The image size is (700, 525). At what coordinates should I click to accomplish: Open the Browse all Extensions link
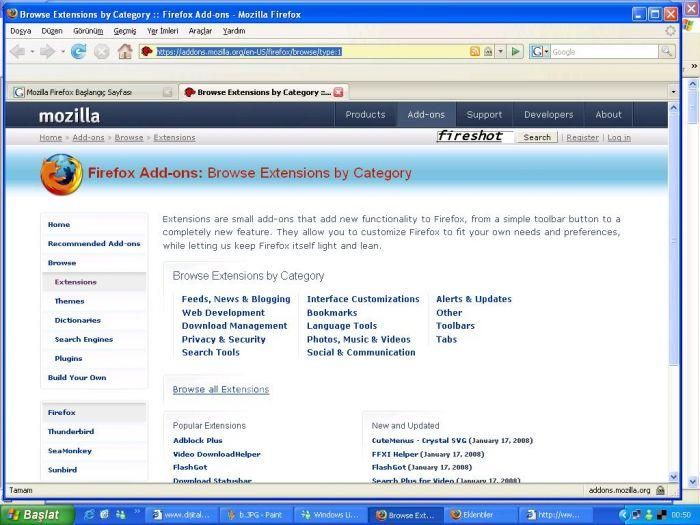[x=220, y=389]
